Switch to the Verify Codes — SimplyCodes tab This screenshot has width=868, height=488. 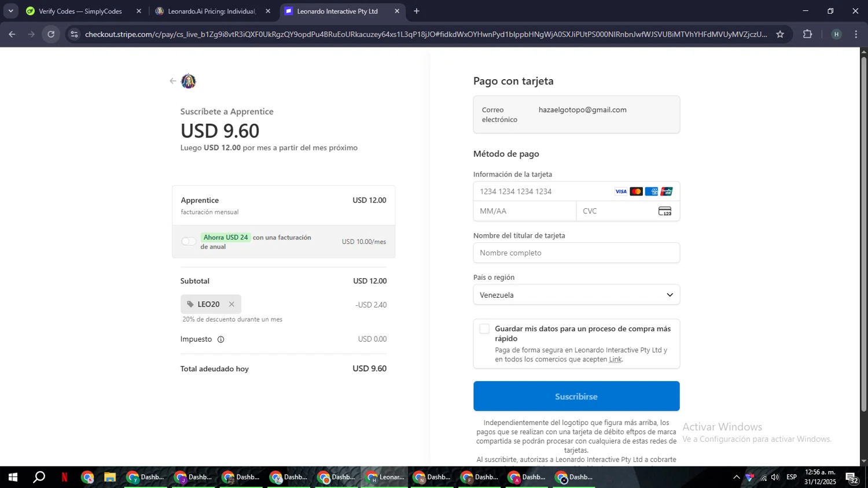pyautogui.click(x=80, y=11)
